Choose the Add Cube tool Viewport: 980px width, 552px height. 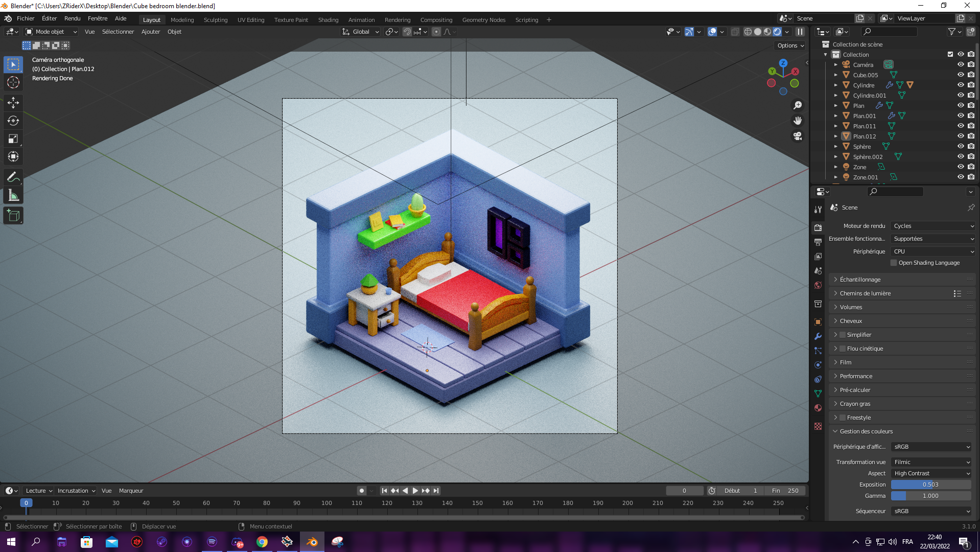tap(13, 216)
